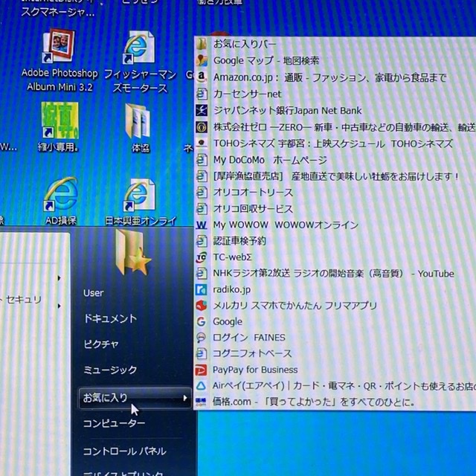The height and width of the screenshot is (476, 476).
Task: Open the PayPay for Business favorite
Action: point(255,370)
